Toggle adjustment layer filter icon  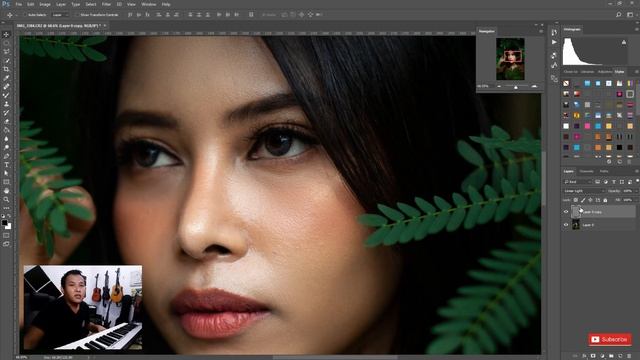[606, 182]
